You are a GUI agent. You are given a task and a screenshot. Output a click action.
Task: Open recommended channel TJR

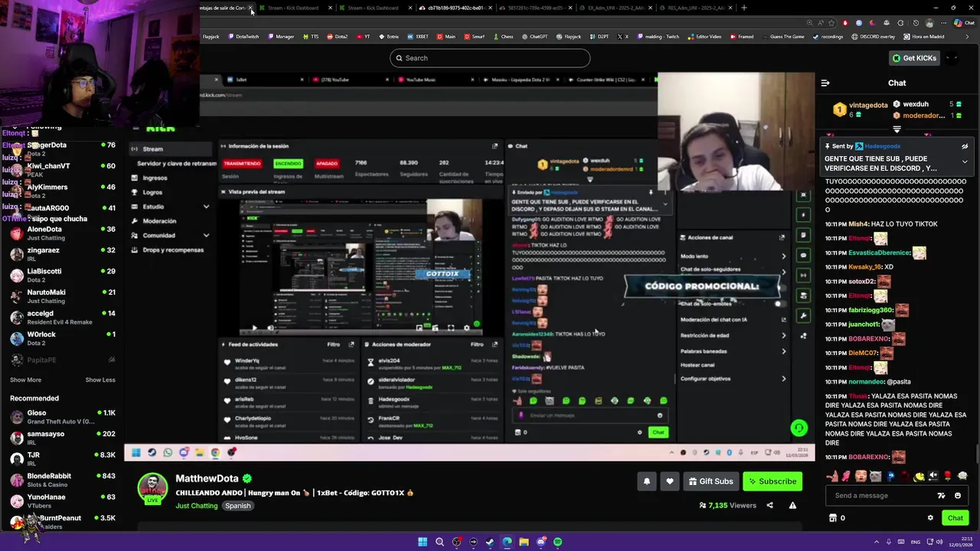[63, 459]
